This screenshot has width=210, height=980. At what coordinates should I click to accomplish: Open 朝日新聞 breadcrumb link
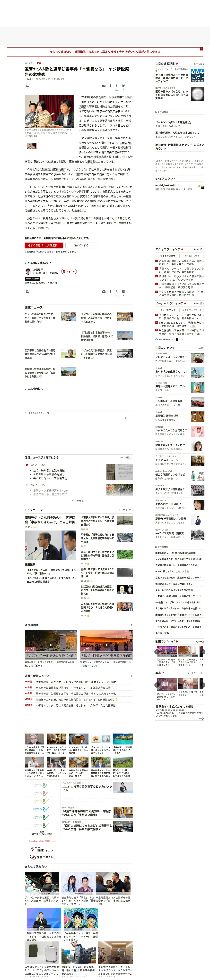(x=29, y=64)
